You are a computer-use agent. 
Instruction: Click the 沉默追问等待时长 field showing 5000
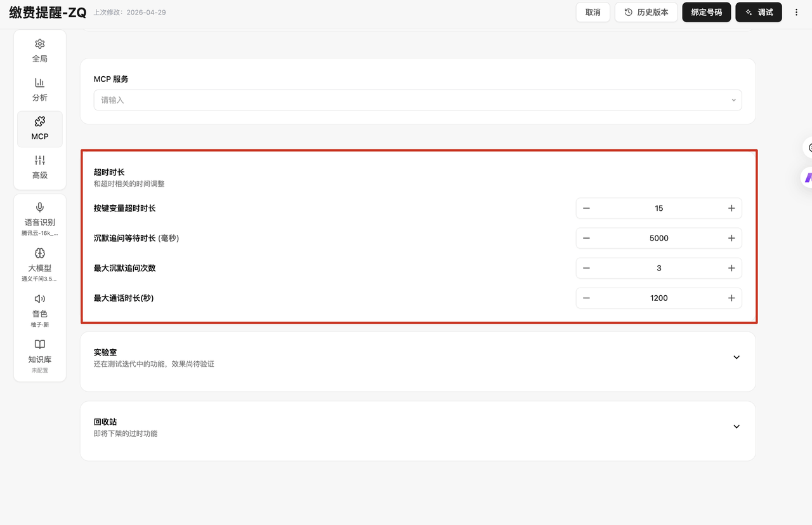coord(659,238)
